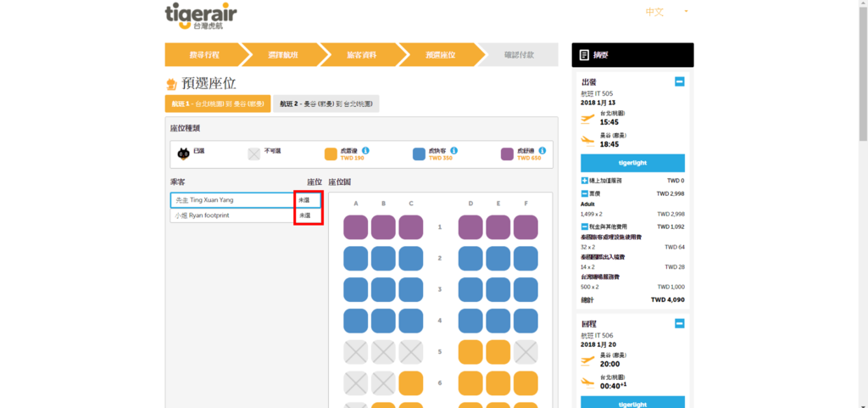868x408 pixels.
Task: Choose blue seat 4D
Action: click(470, 321)
